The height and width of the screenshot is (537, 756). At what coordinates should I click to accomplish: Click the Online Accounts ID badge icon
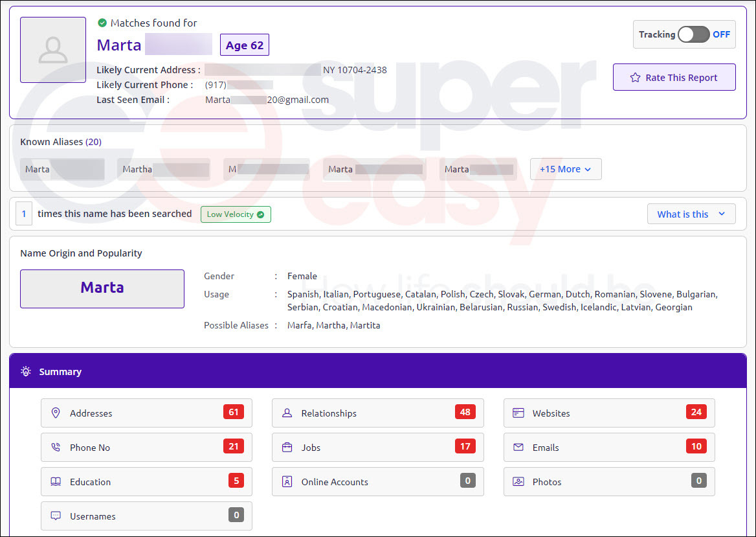pyautogui.click(x=287, y=481)
